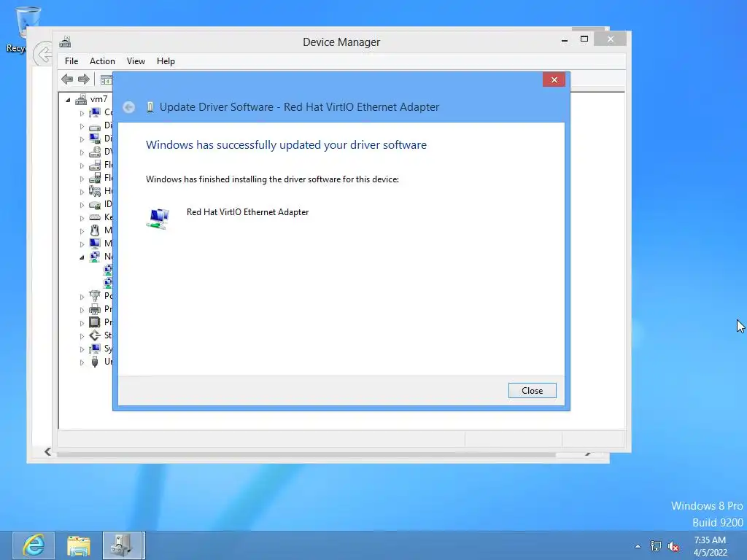Image resolution: width=747 pixels, height=560 pixels.
Task: Open the Help menu
Action: [166, 61]
